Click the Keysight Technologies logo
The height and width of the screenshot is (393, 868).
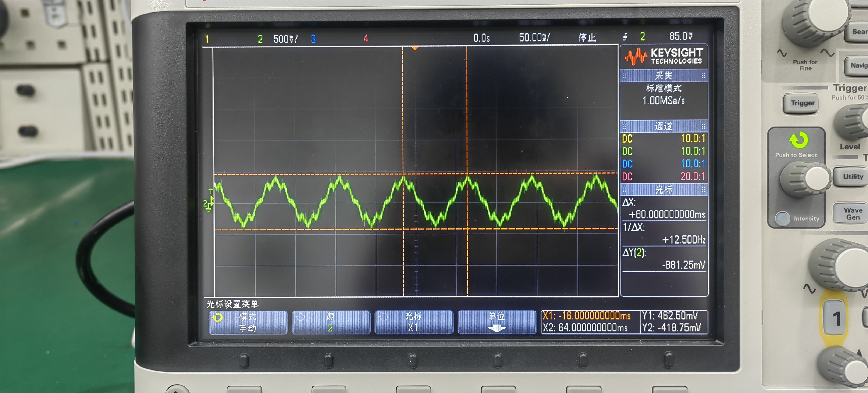[x=664, y=57]
